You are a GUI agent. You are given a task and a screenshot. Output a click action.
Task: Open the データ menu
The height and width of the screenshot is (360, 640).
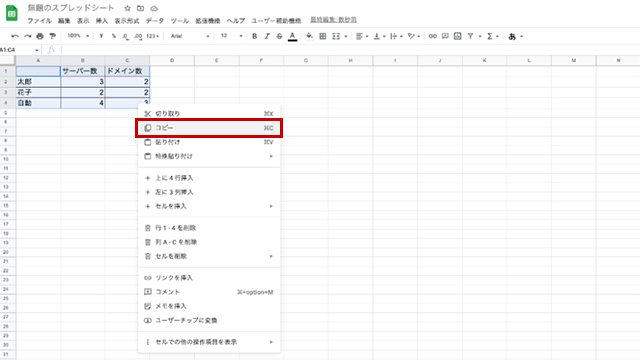155,20
